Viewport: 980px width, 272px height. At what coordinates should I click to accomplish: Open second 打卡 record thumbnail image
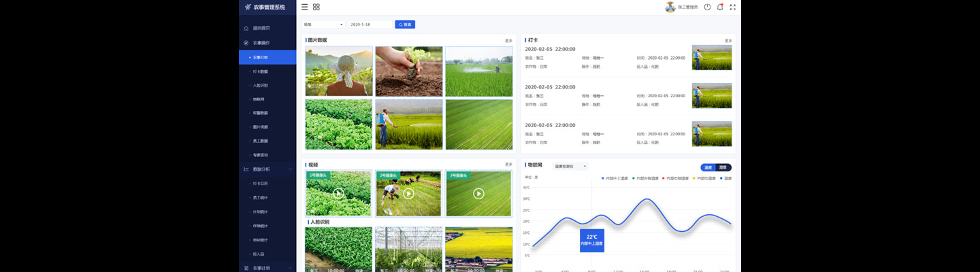pos(712,96)
